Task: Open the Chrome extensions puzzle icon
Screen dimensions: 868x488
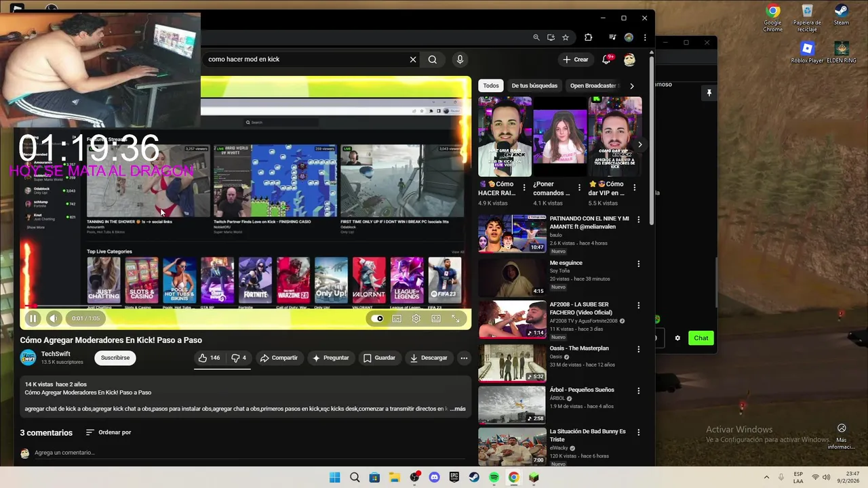Action: (x=588, y=37)
